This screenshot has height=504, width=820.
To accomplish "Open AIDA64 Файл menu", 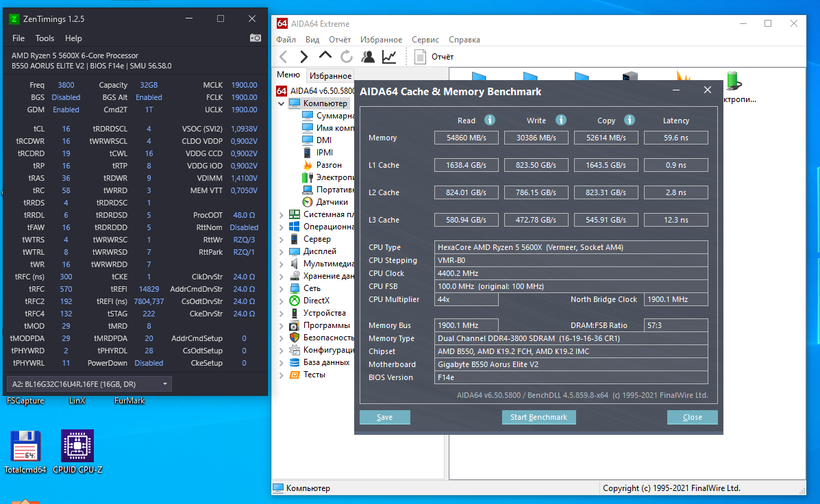I will [x=286, y=40].
